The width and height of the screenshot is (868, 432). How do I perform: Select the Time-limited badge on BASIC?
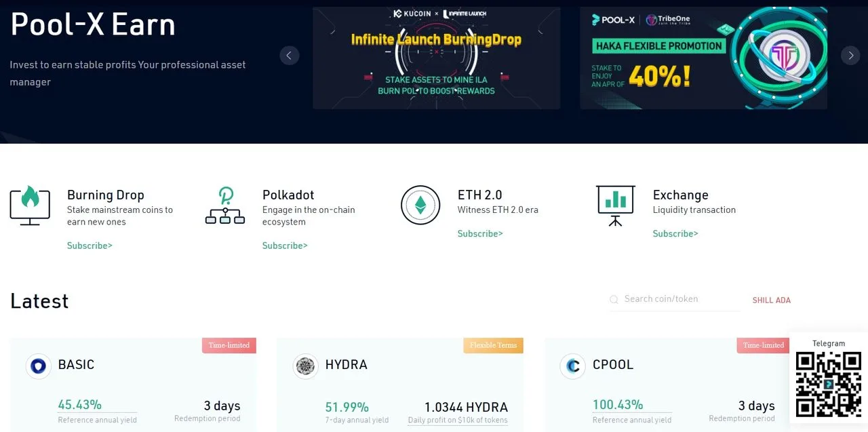(x=229, y=345)
